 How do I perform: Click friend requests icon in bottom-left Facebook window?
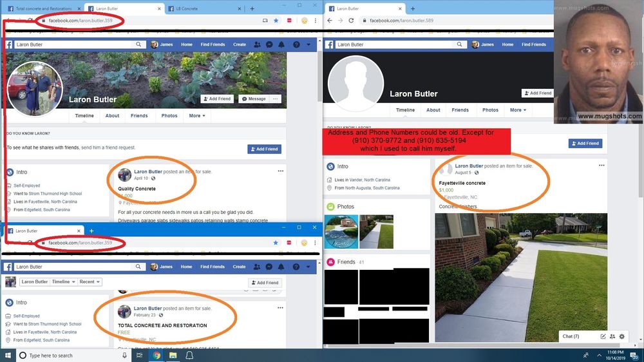pos(257,267)
